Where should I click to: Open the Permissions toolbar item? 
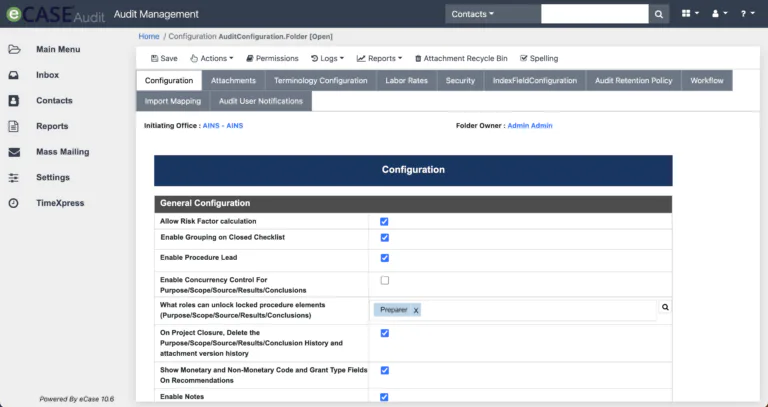[272, 58]
